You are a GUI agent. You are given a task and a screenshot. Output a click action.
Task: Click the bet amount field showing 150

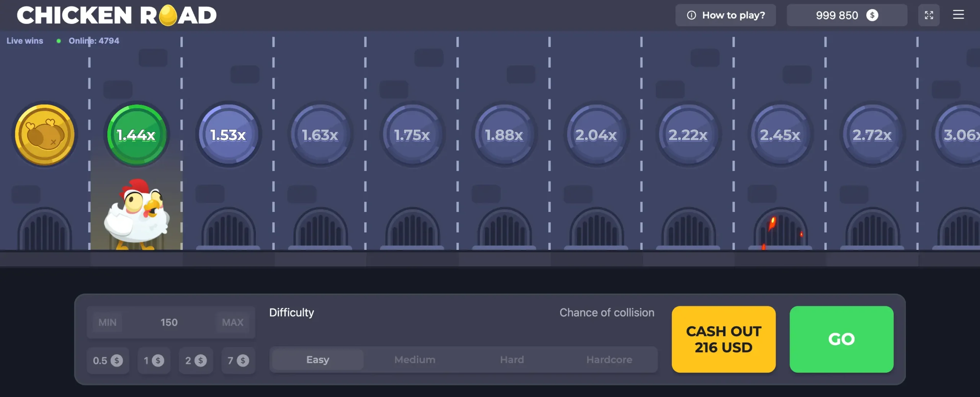(169, 322)
